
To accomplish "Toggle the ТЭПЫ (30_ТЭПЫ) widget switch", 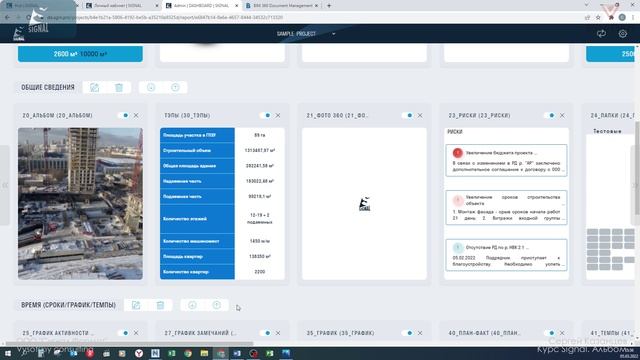I will [x=266, y=116].
